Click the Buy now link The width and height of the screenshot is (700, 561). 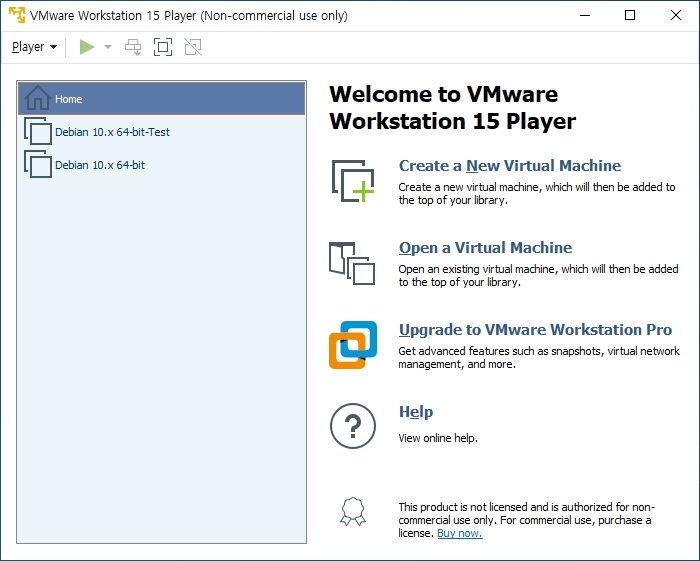(x=460, y=533)
